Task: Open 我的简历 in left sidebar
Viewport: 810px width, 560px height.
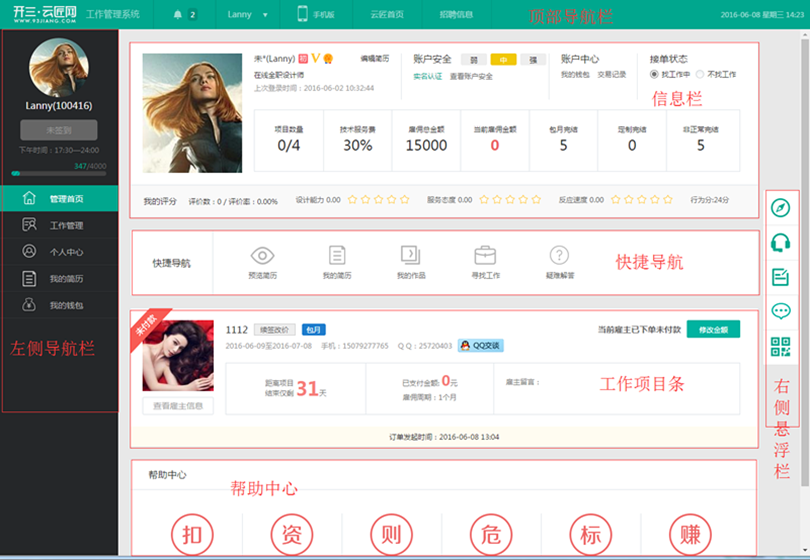Action: [x=59, y=279]
